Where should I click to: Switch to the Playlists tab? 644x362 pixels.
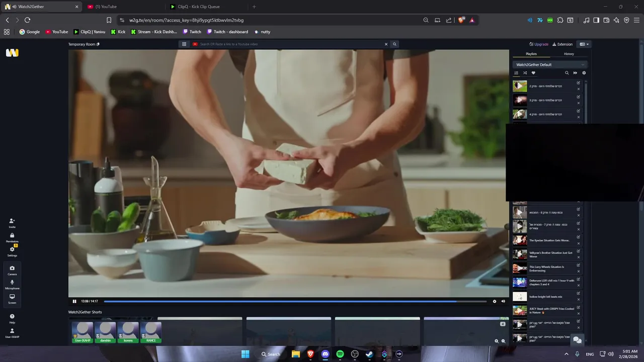click(x=531, y=54)
